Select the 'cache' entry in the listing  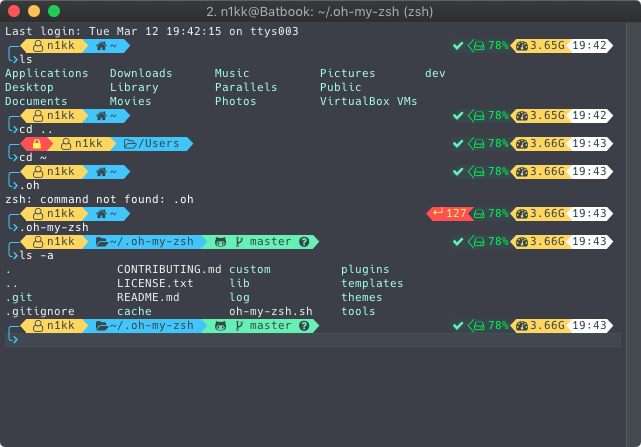(134, 312)
